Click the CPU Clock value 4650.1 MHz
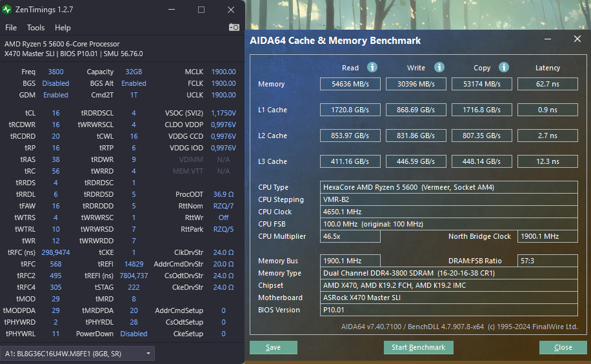Viewport: 591px width, 364px height. 449,212
